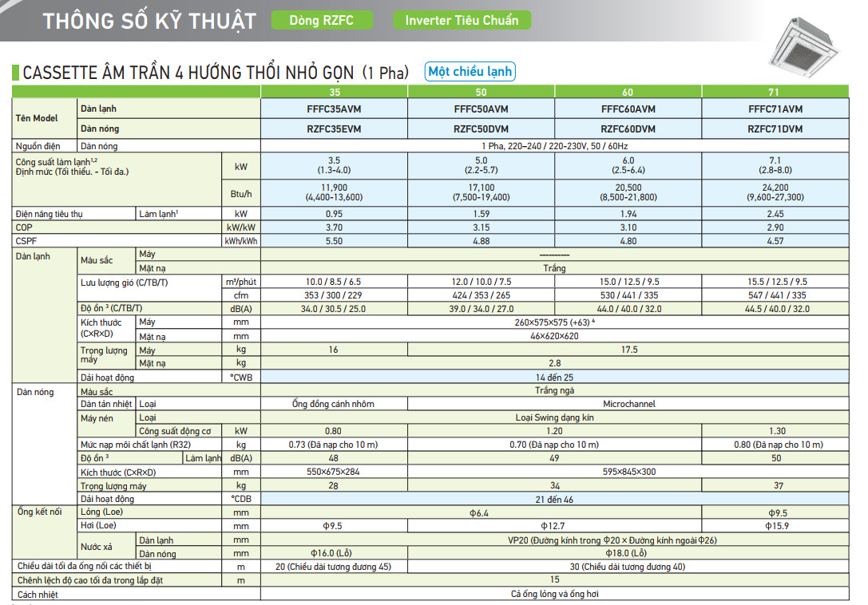Select noise value '34.0 / 30.5 / 25.0'

coord(333,309)
